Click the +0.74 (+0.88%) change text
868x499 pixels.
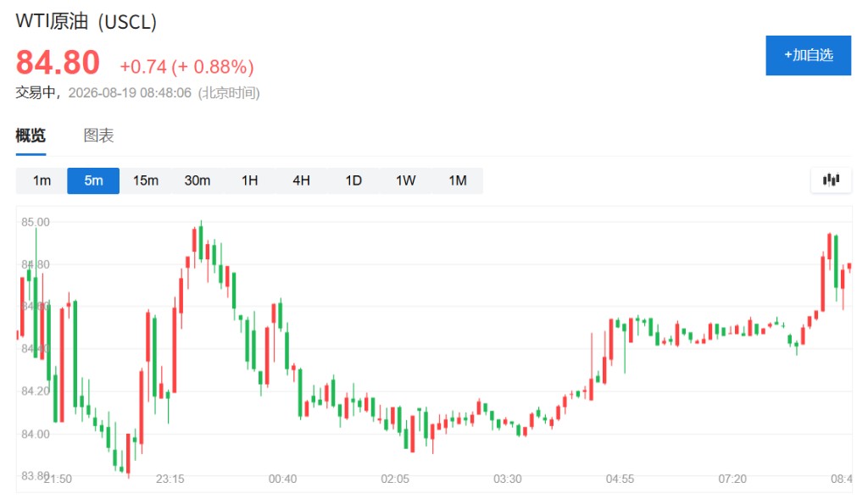(x=187, y=67)
